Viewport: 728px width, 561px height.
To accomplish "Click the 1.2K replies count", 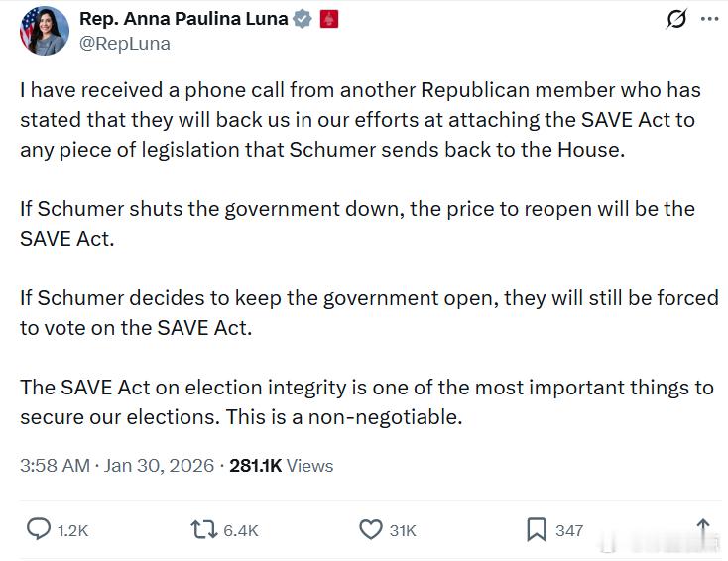I will pos(72,531).
